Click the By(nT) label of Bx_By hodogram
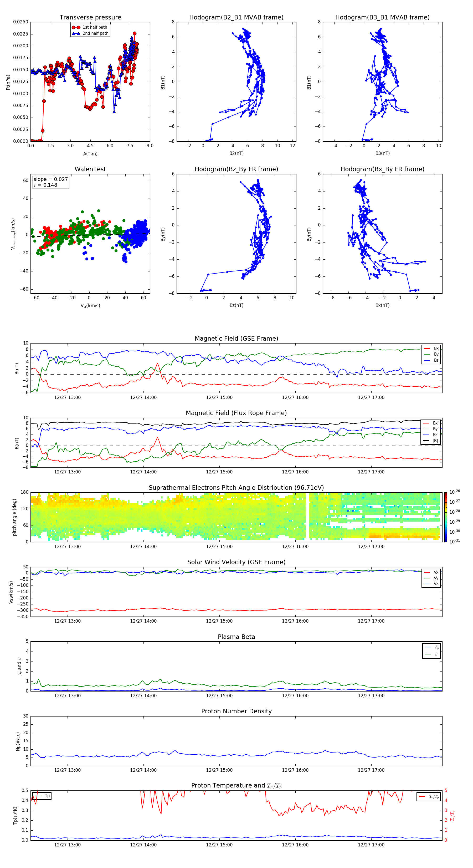The width and height of the screenshot is (473, 868). point(309,234)
